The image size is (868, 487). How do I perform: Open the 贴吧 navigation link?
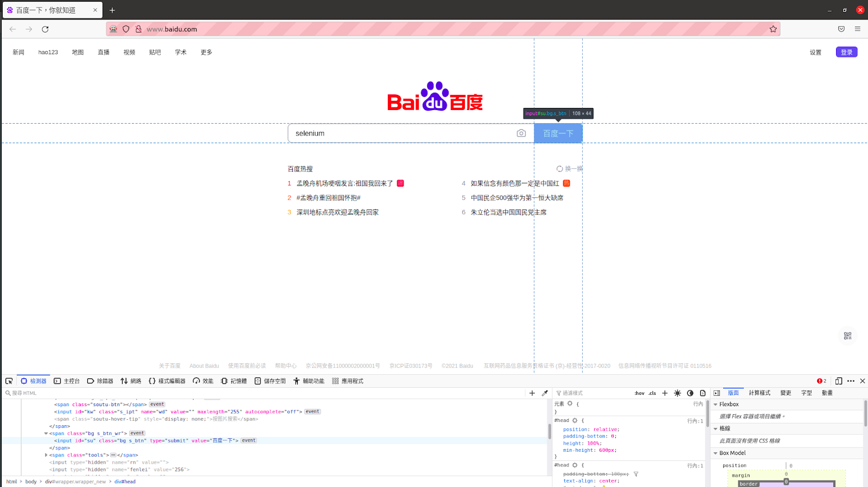click(155, 53)
